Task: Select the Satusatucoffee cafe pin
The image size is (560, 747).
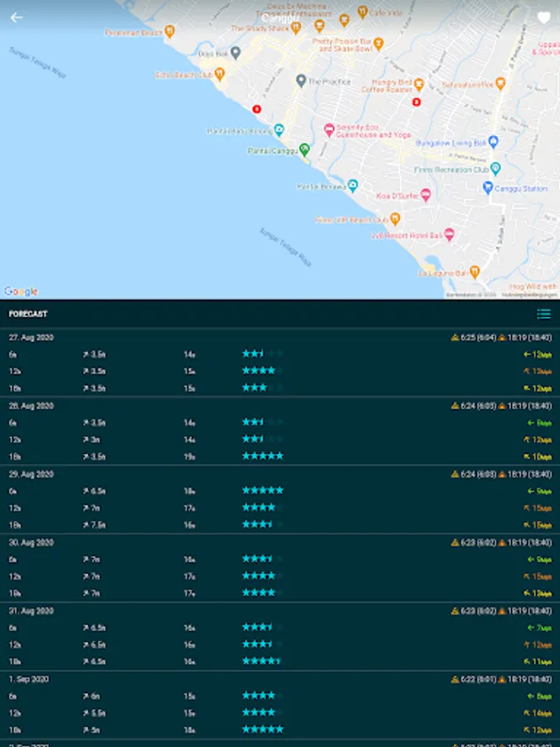Action: pos(500,83)
